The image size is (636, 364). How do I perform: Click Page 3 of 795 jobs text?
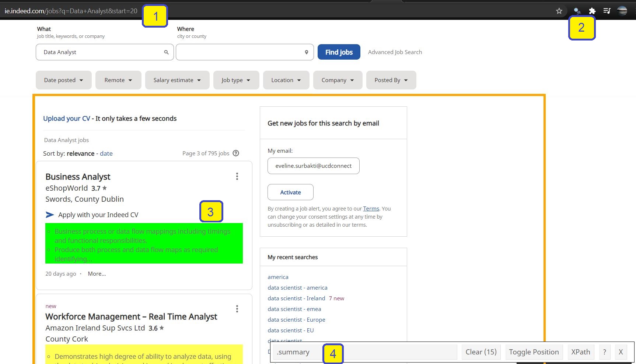[206, 153]
